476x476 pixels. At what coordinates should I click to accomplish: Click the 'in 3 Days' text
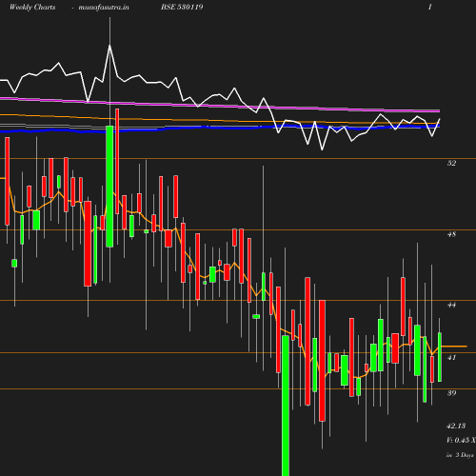click(x=460, y=455)
